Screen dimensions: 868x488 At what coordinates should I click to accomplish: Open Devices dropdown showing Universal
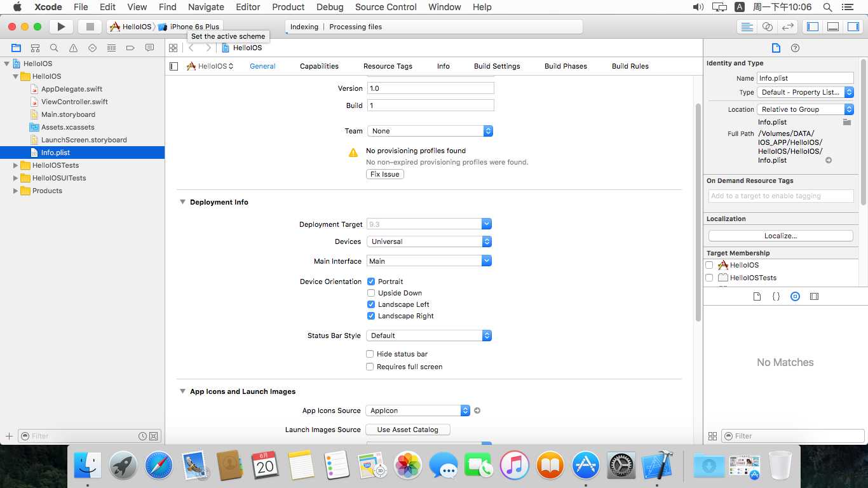tap(430, 241)
